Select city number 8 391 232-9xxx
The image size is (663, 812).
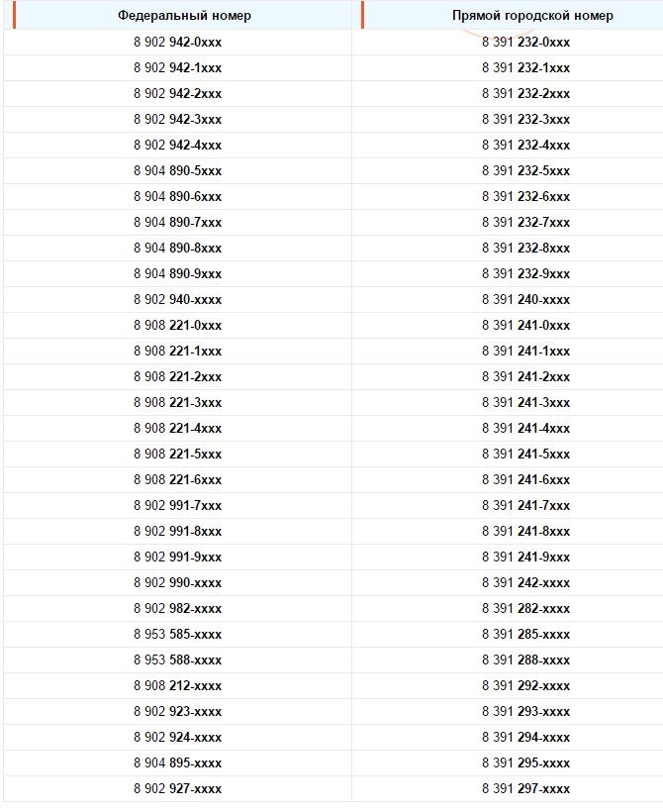(526, 274)
